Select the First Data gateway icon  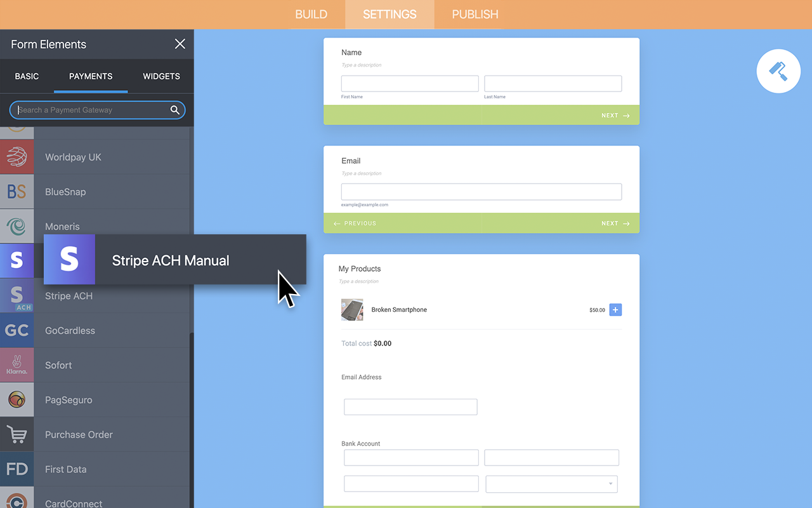click(17, 469)
